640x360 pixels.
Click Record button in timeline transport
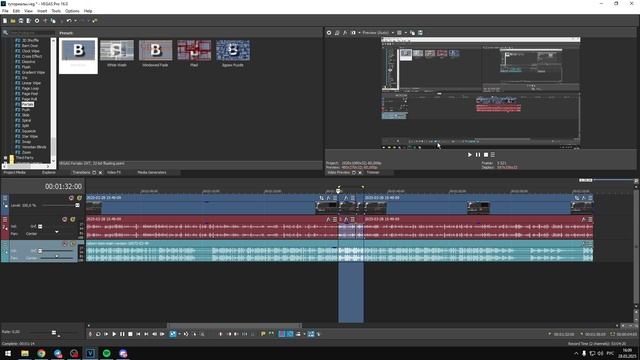click(x=90, y=334)
